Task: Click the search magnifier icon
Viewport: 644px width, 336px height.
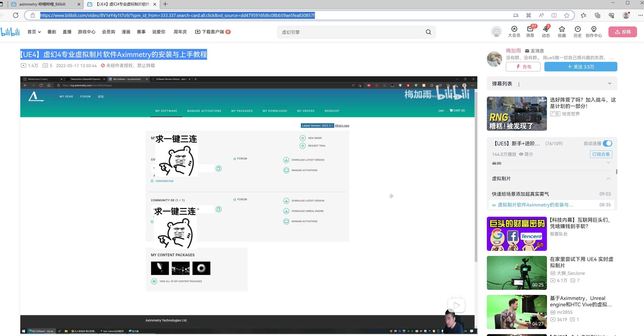Action: point(428,32)
